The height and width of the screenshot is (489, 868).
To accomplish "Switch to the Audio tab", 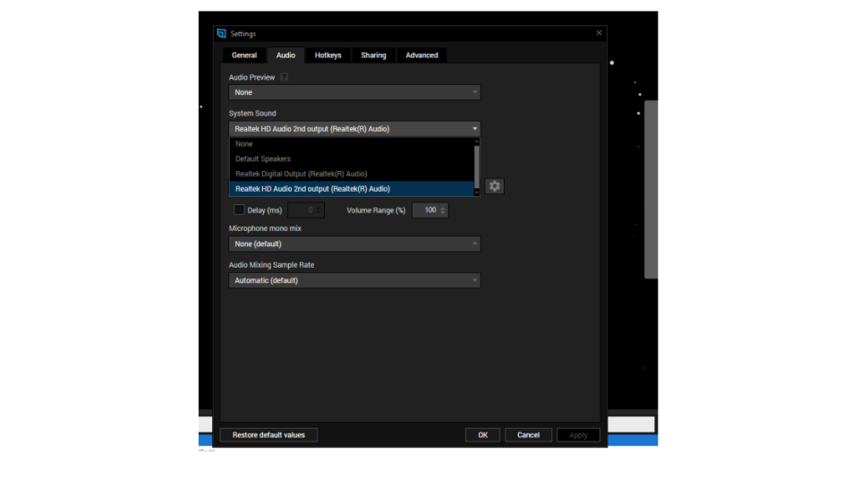I will (x=285, y=56).
